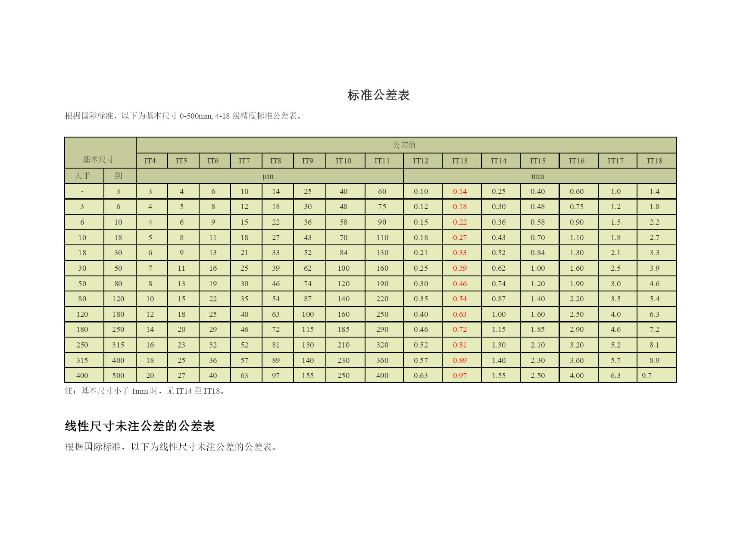Click the title 标准公差表
Screen dimensions: 756x535
pyautogui.click(x=378, y=95)
